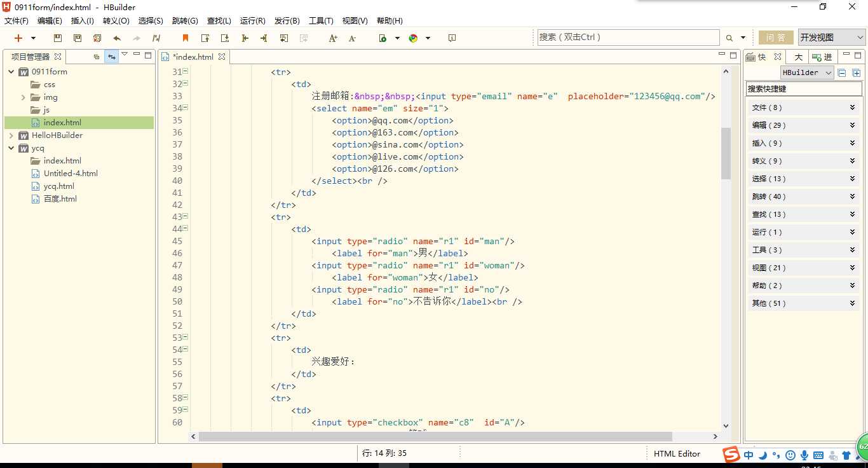The image size is (868, 468).
Task: Expand the img folder node
Action: pyautogui.click(x=24, y=97)
